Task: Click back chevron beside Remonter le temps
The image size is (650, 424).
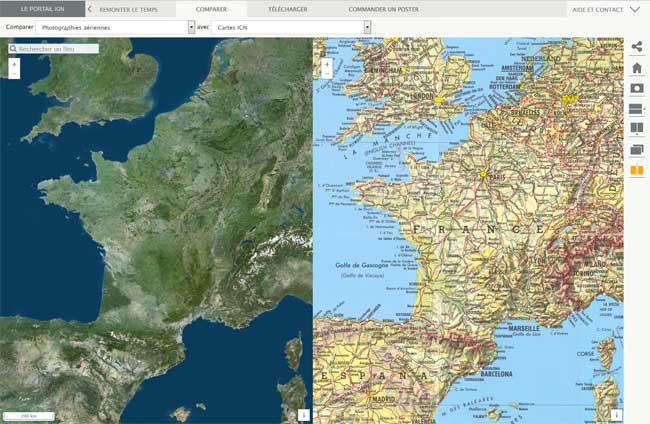Action: tap(90, 9)
